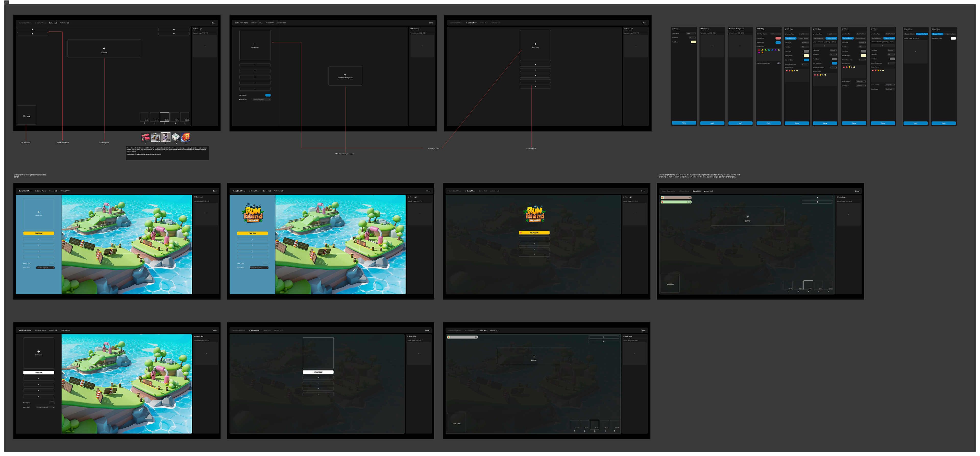Click plus in Upload Button Image of UI HUD Stats panel
The image size is (980, 456).
[x=824, y=46]
